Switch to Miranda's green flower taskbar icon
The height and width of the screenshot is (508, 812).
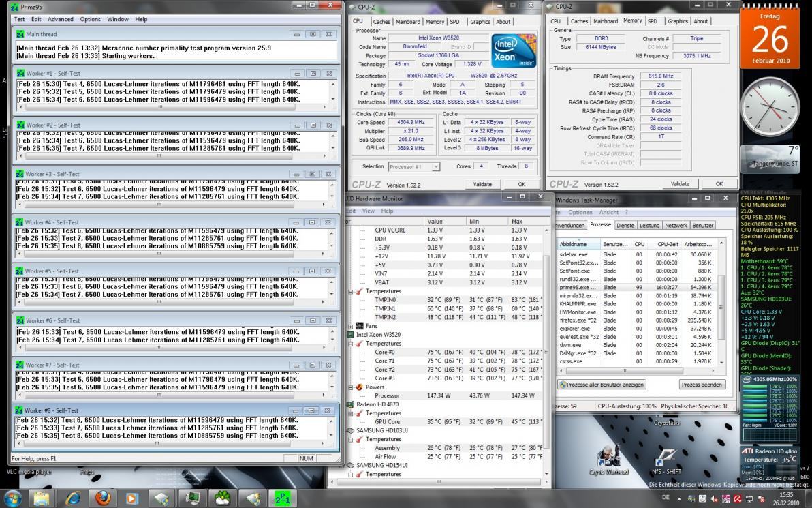point(223,498)
